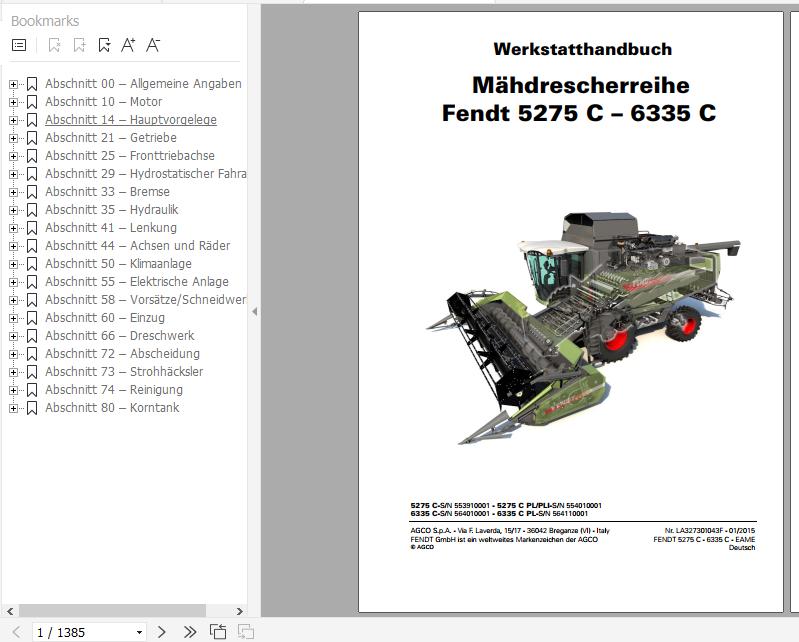Image resolution: width=799 pixels, height=642 pixels.
Task: Open bookmark Abschnitt 73 – Strohhäcksler
Action: pyautogui.click(x=124, y=371)
